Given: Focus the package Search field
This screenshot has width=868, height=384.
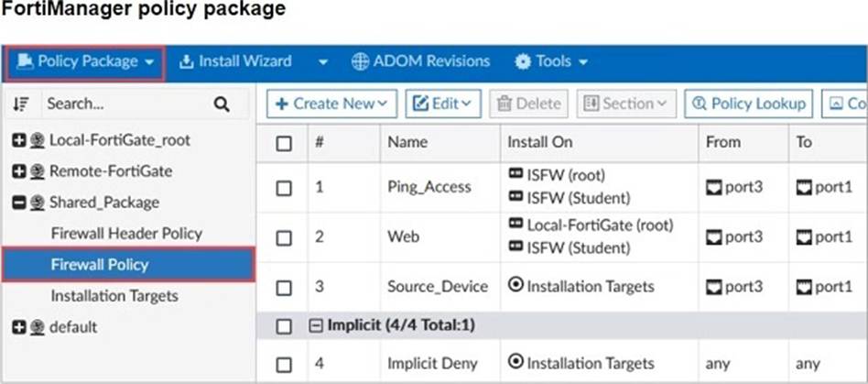Looking at the screenshot, I should tap(127, 104).
